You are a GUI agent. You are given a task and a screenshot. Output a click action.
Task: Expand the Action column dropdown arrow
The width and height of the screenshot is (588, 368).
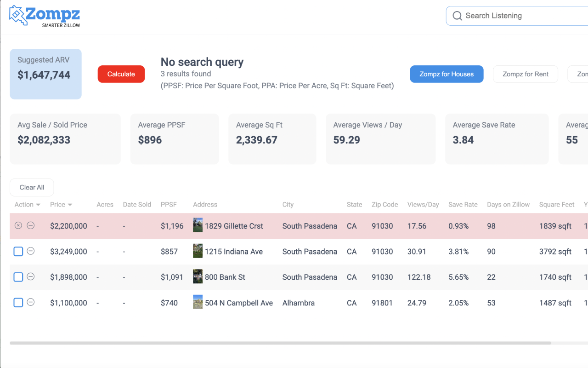38,205
